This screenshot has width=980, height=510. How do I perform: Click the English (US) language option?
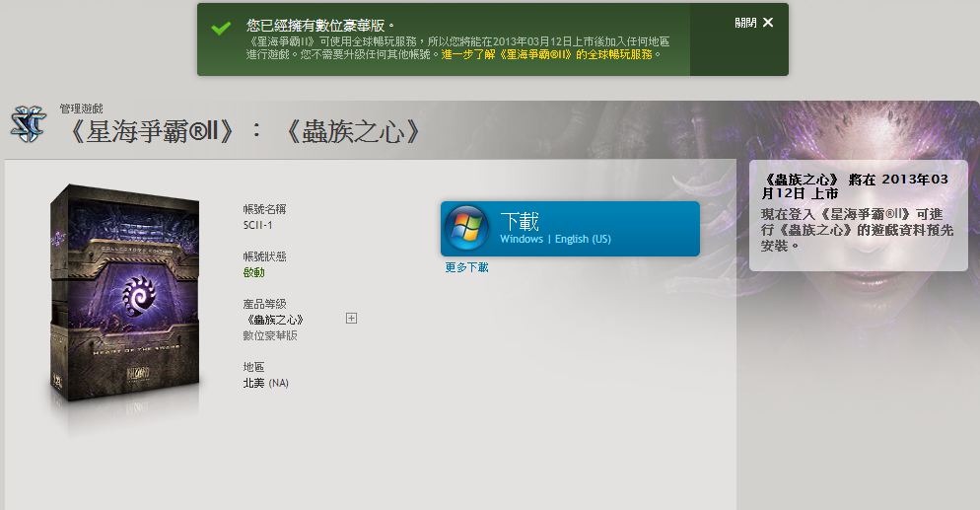pos(583,239)
